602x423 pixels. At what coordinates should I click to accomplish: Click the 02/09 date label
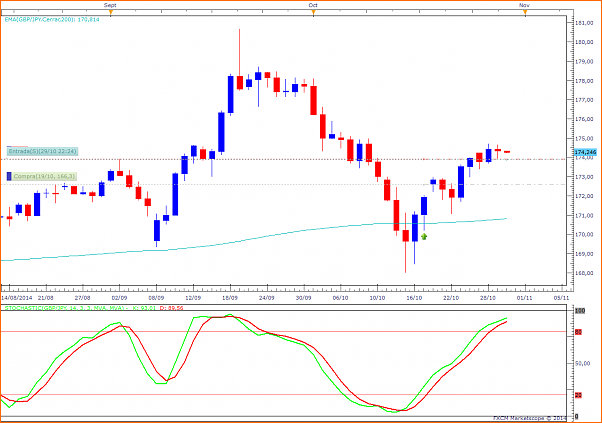click(119, 298)
